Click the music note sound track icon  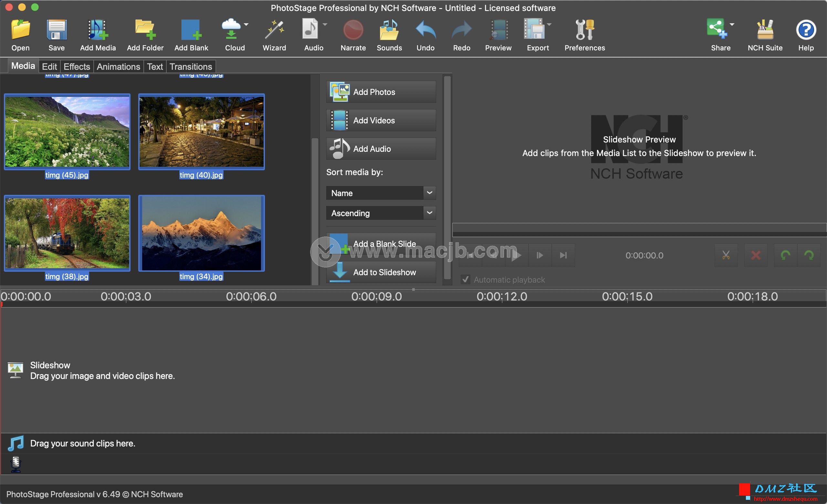(16, 443)
